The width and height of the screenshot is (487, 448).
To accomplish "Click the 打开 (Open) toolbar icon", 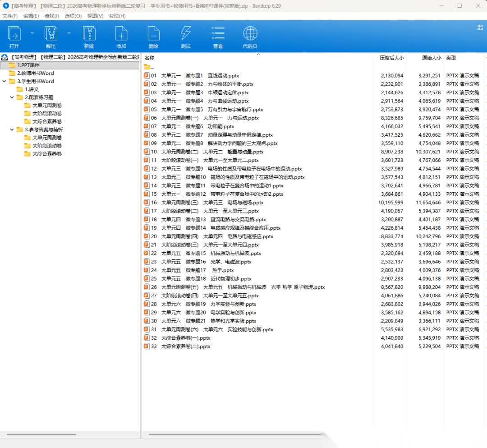I will tap(14, 34).
